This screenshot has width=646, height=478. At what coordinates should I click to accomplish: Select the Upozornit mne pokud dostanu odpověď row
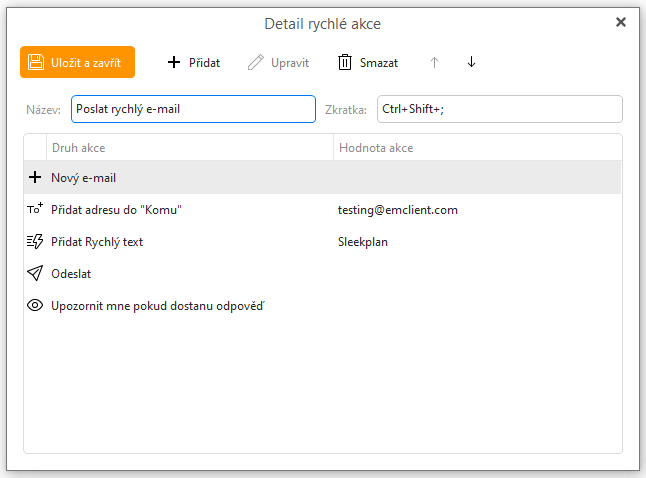coord(322,306)
